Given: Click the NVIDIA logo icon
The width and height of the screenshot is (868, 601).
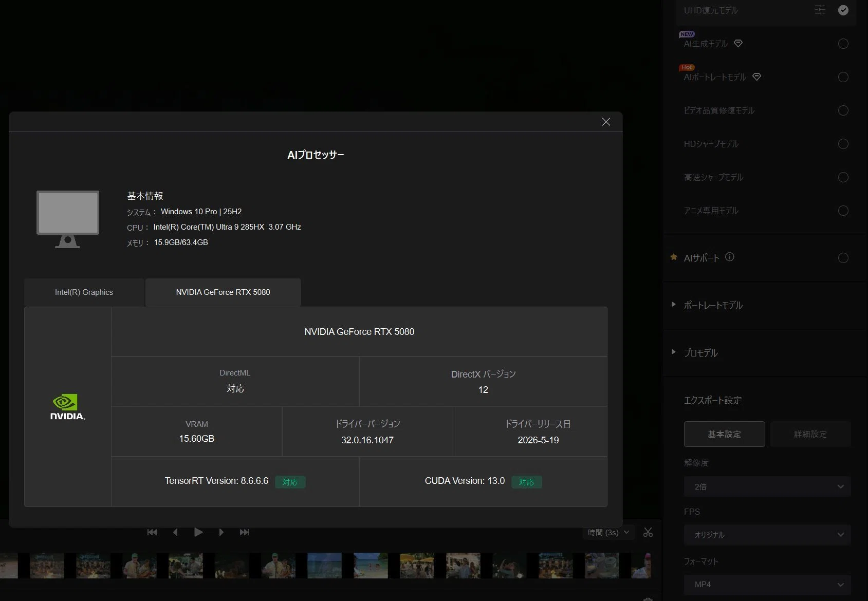Looking at the screenshot, I should pyautogui.click(x=68, y=407).
